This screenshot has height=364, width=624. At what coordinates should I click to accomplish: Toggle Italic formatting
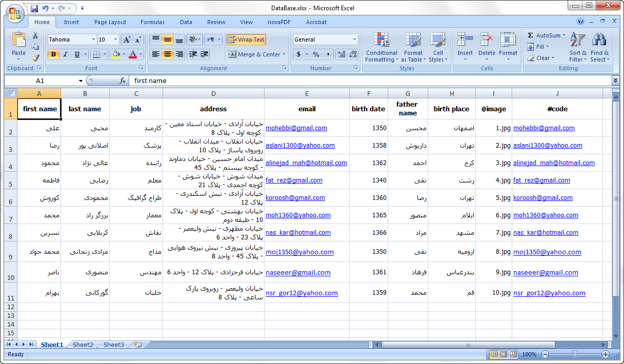65,54
